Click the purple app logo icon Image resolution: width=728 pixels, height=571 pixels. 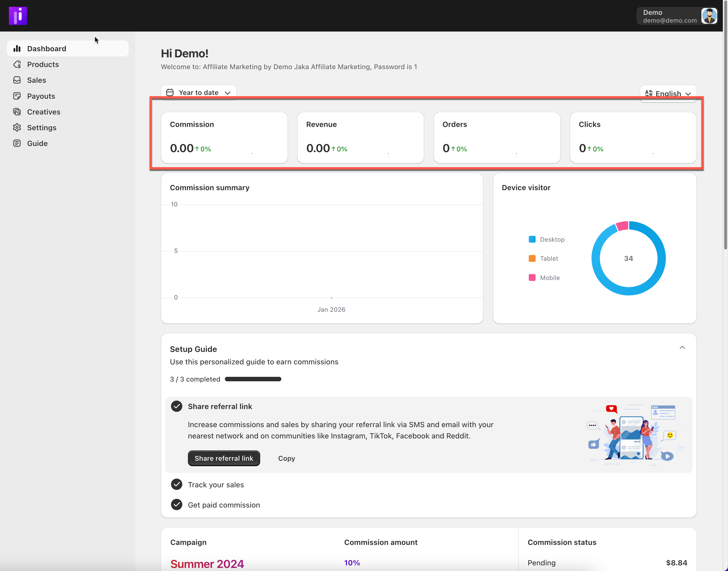18,16
